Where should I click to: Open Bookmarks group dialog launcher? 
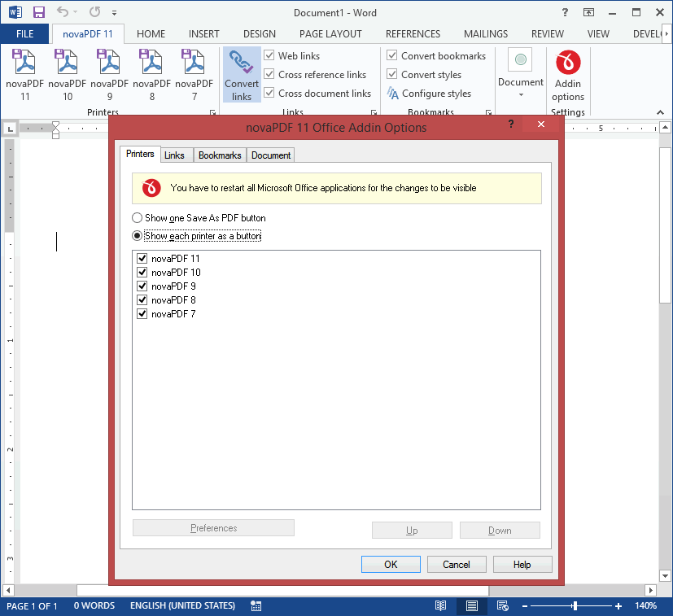(488, 112)
